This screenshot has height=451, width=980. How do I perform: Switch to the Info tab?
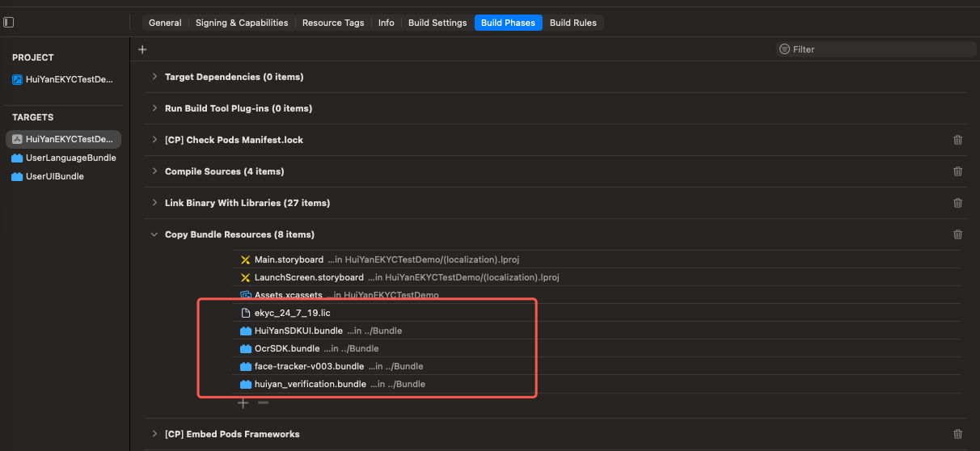tap(387, 23)
